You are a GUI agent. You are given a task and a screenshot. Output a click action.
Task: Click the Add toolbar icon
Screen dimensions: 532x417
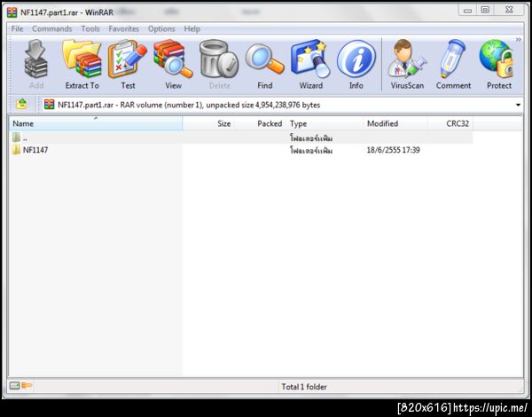36,64
